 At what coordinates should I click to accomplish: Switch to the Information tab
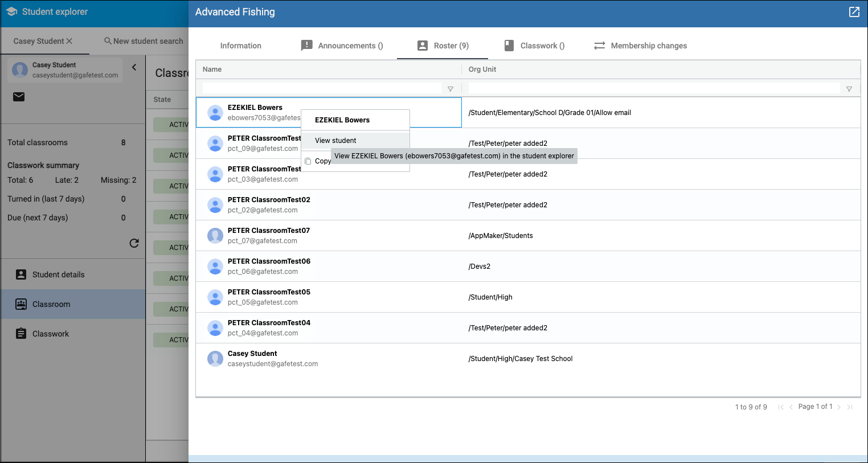click(241, 46)
